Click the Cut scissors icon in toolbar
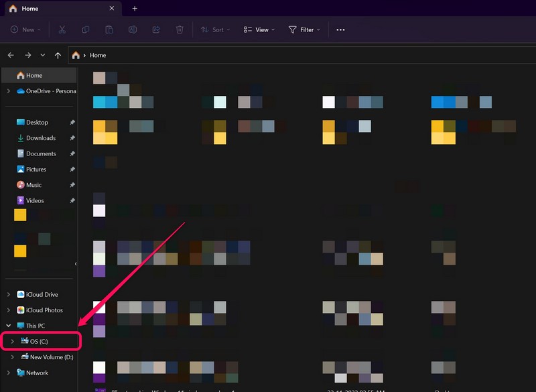536x392 pixels. [62, 29]
